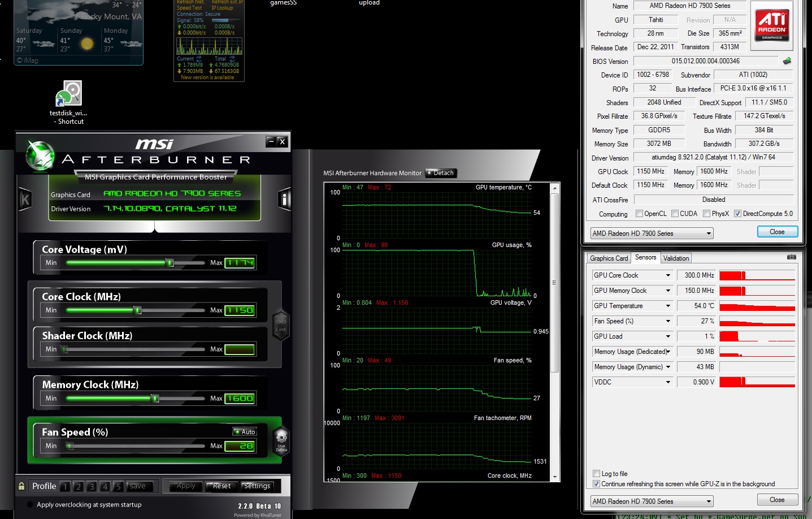The image size is (812, 519).
Task: Click the Memory Clock value field 1600
Action: point(240,399)
